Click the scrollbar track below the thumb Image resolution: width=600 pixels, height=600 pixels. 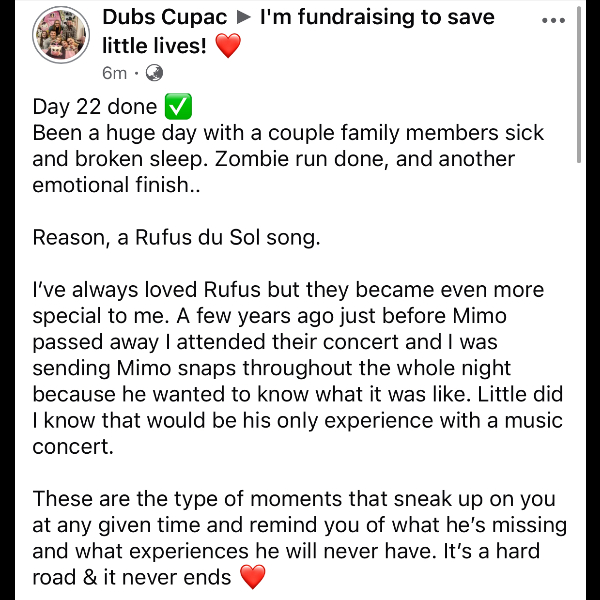point(579,400)
